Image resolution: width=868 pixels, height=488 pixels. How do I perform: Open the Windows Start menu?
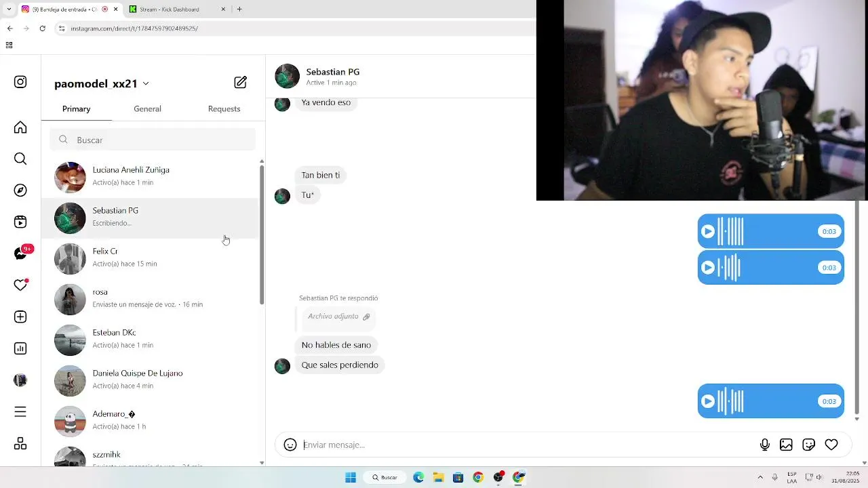[x=351, y=477]
